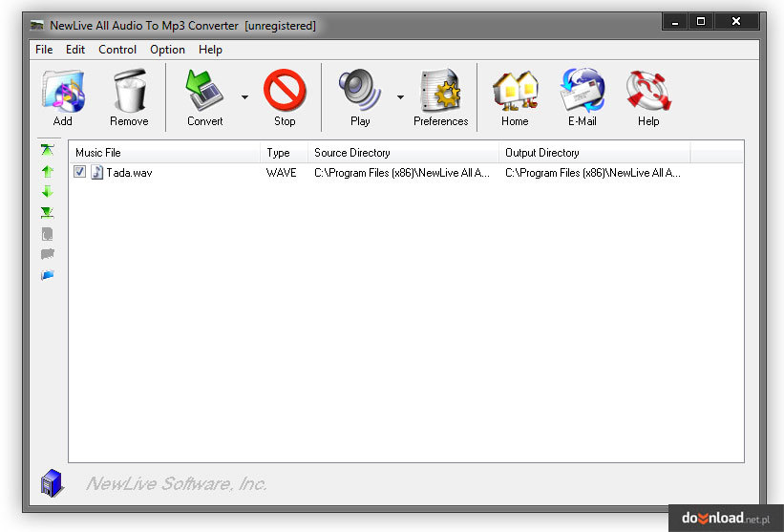Open the Home houses icon
Viewport: 784px width, 532px height.
(515, 91)
